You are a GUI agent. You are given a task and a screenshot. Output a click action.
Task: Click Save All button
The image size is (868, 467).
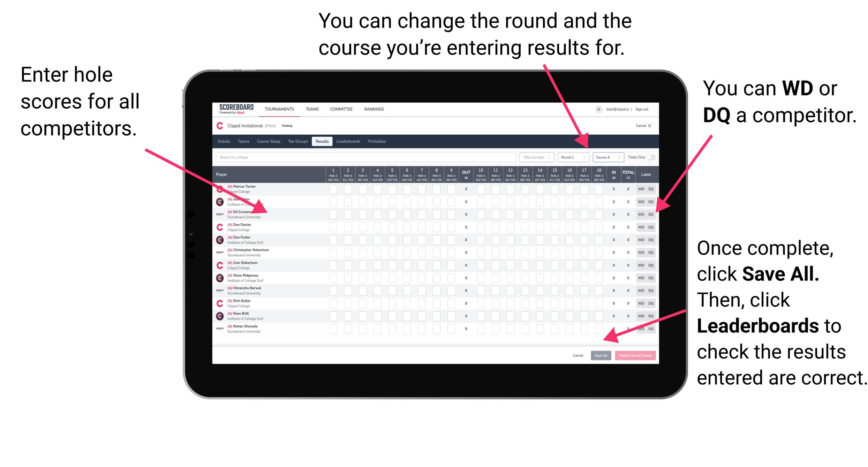coord(600,355)
